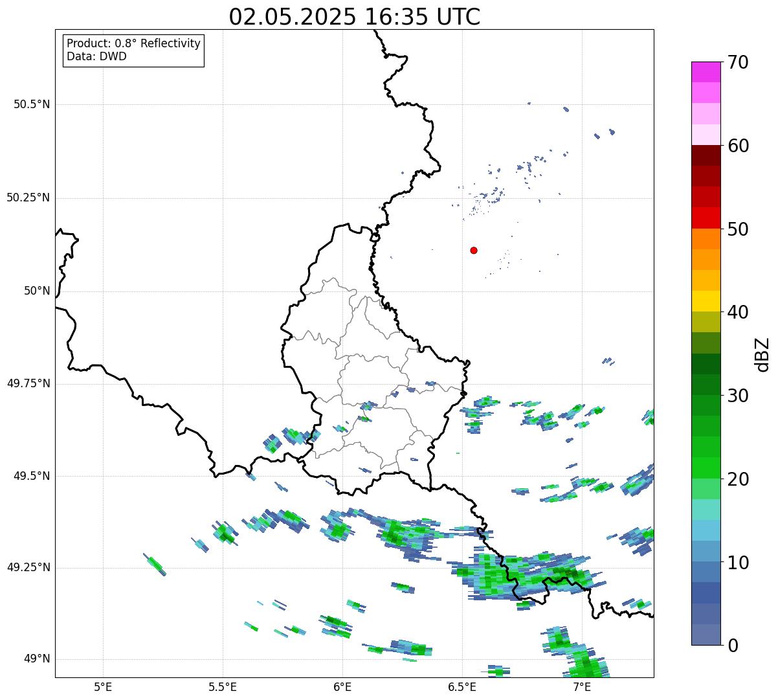Screen dimensions: 778x700
Task: Click the colorbar value 30
Action: 738,396
